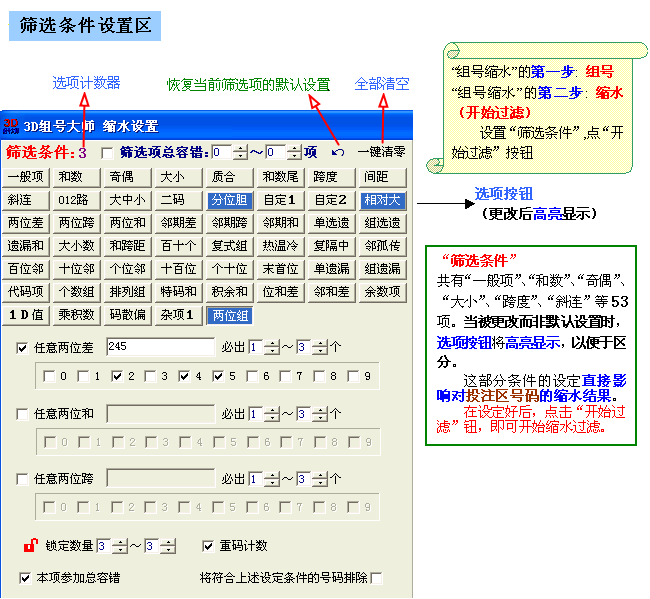
Task: Select the highlighted 分位胆 filter option
Action: (227, 200)
